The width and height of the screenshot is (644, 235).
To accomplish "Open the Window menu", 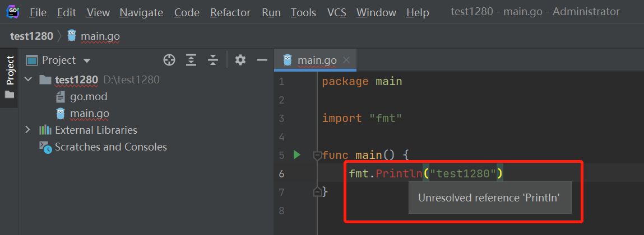I will pyautogui.click(x=376, y=13).
